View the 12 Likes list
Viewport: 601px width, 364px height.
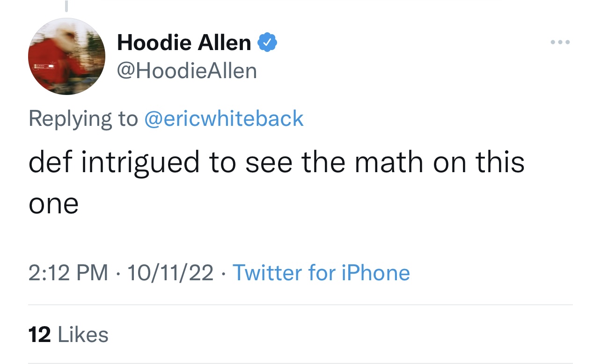pos(68,335)
